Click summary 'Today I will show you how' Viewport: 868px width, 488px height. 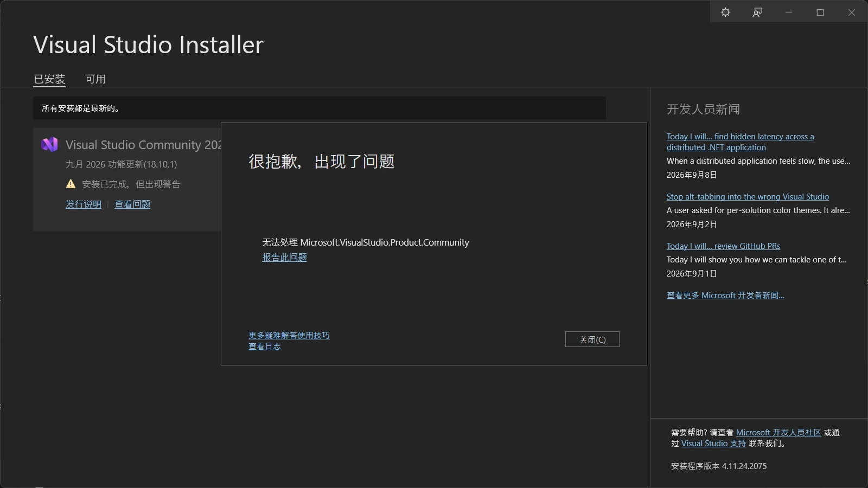[757, 260]
